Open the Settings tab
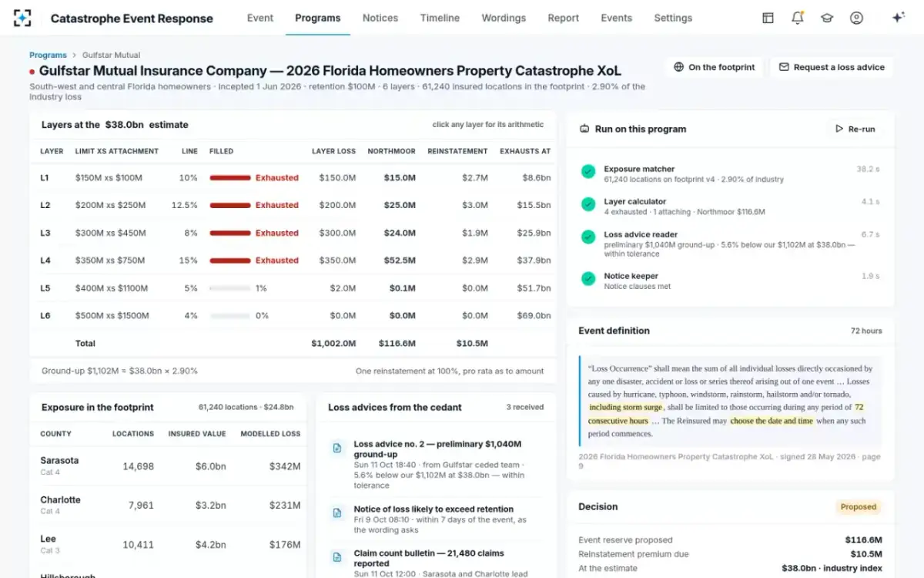 point(673,18)
